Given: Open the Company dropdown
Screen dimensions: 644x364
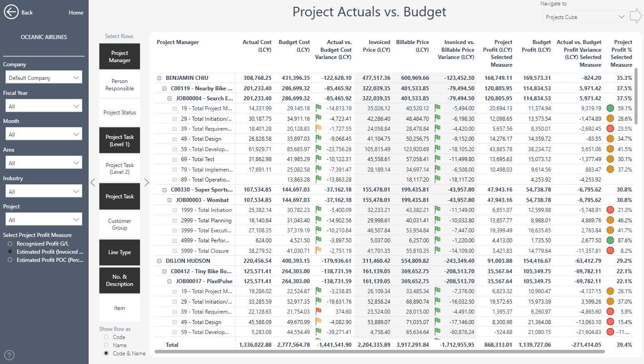Looking at the screenshot, I should [43, 78].
